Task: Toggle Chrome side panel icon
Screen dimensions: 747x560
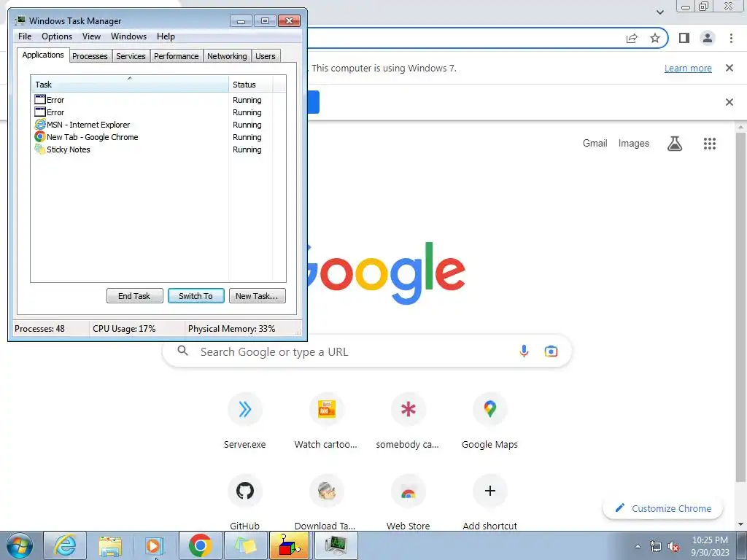Action: coord(684,38)
